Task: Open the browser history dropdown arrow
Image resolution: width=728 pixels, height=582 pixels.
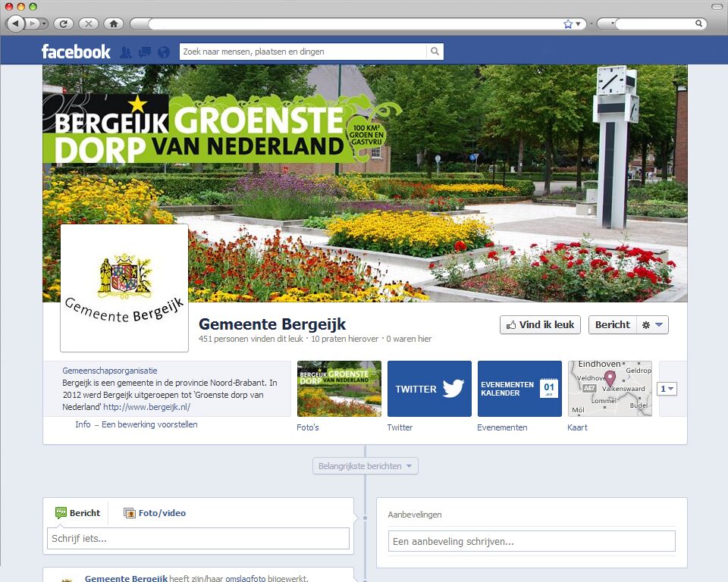Action: tap(44, 23)
